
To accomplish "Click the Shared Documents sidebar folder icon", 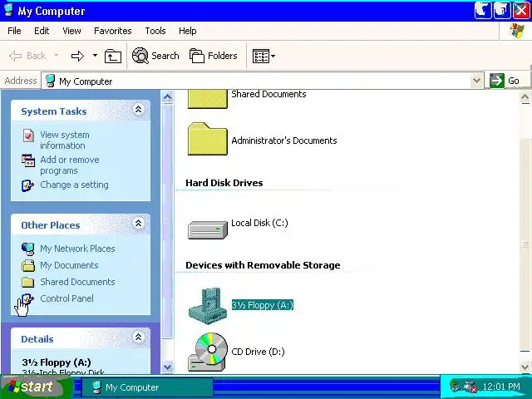I will (27, 282).
